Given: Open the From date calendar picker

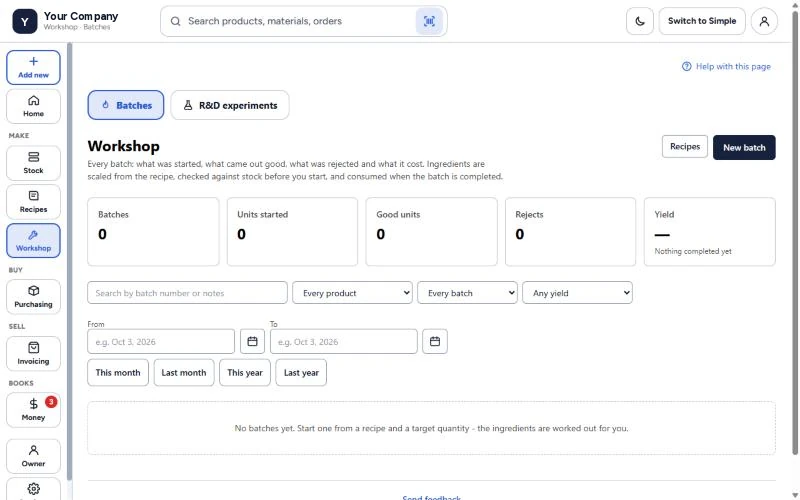Looking at the screenshot, I should [252, 341].
